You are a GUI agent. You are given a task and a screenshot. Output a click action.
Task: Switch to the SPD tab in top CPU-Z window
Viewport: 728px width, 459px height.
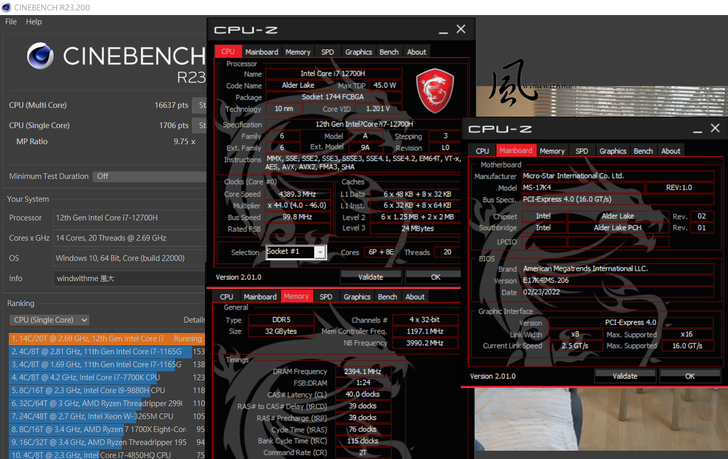[327, 52]
